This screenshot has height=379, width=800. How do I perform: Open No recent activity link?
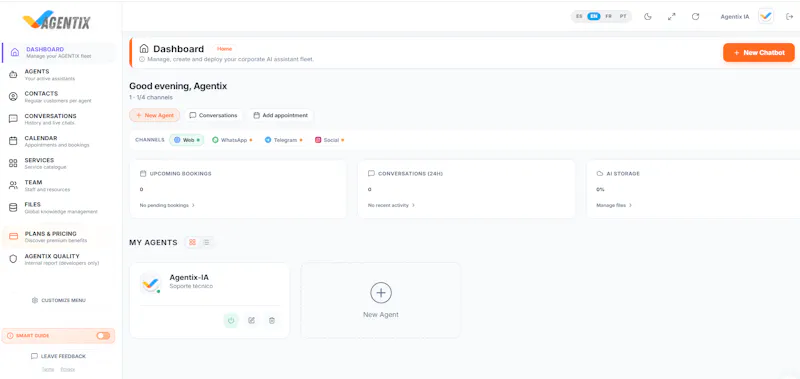tap(391, 205)
